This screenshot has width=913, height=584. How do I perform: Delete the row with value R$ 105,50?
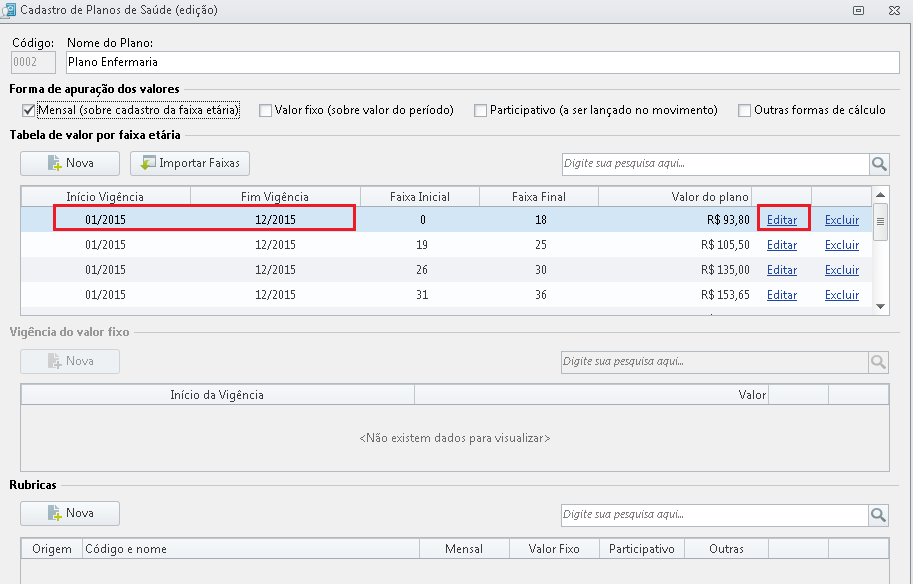tap(842, 245)
